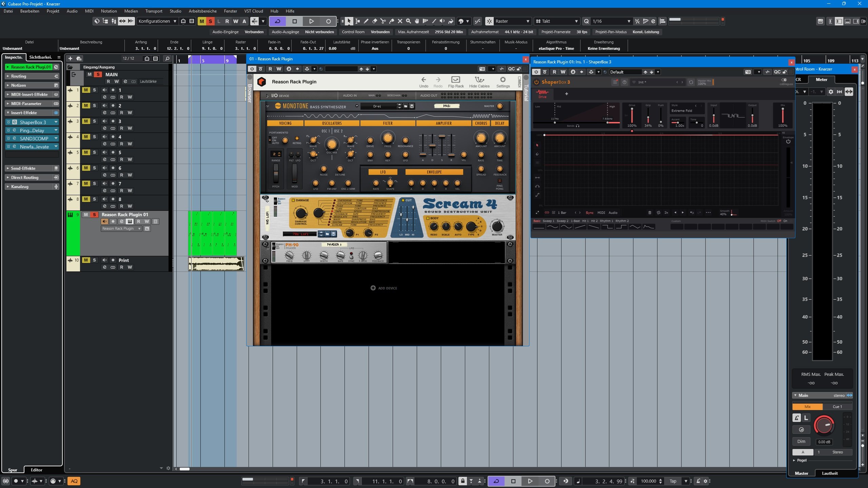Image resolution: width=868 pixels, height=488 pixels.
Task: Select the Eraser tool in toolbar
Action: click(x=374, y=21)
